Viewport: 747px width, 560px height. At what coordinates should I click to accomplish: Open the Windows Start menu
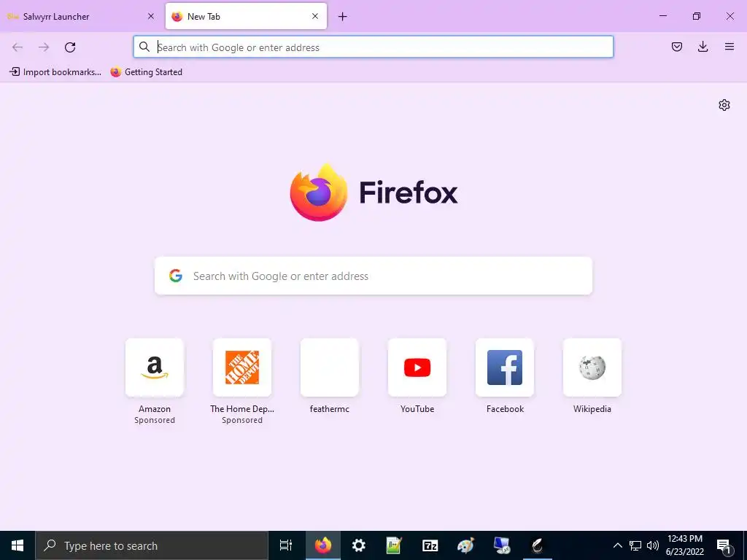coord(18,545)
